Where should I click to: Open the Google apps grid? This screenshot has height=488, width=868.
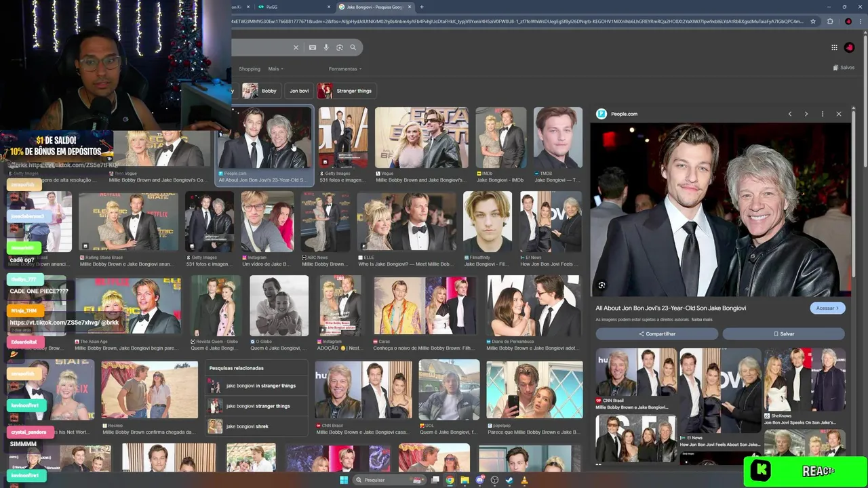834,47
